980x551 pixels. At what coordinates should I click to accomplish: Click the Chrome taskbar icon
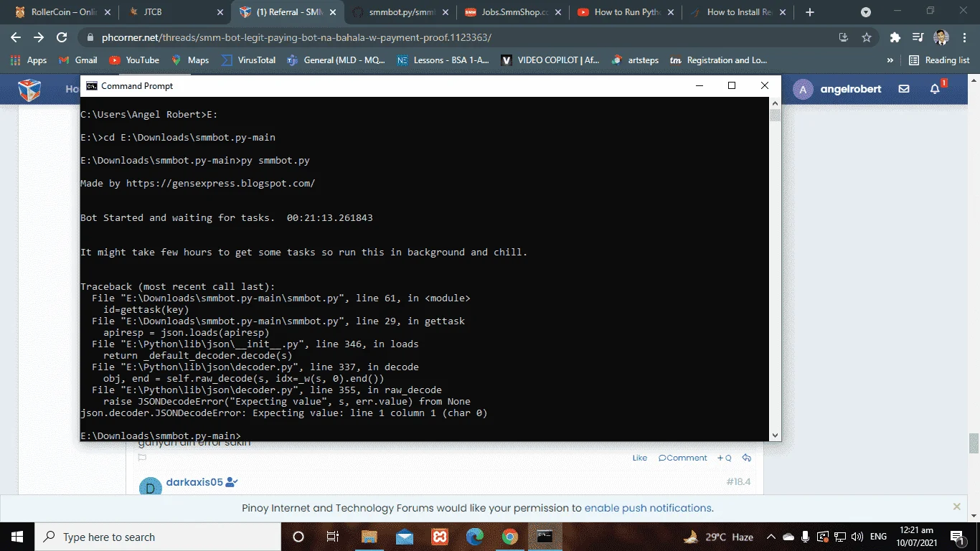point(510,537)
